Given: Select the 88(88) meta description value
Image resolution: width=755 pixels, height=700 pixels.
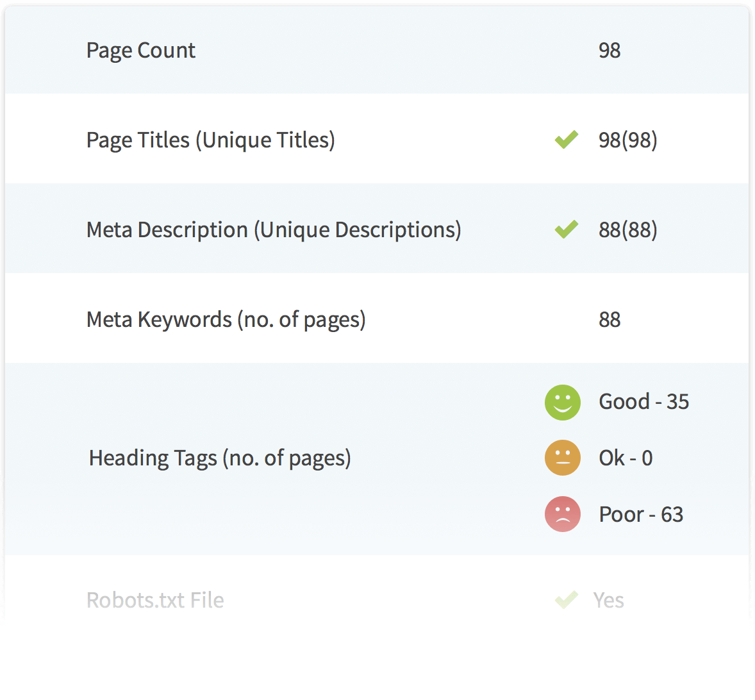Looking at the screenshot, I should click(628, 230).
